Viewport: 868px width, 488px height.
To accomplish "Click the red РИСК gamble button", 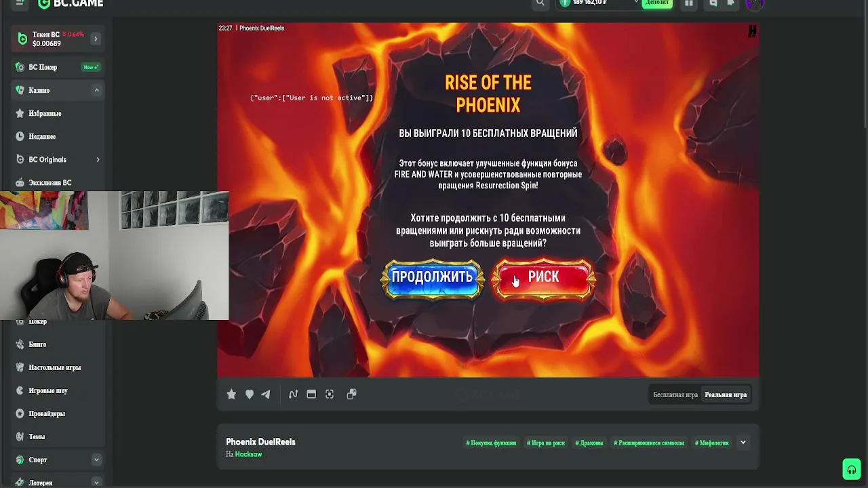I will point(543,277).
